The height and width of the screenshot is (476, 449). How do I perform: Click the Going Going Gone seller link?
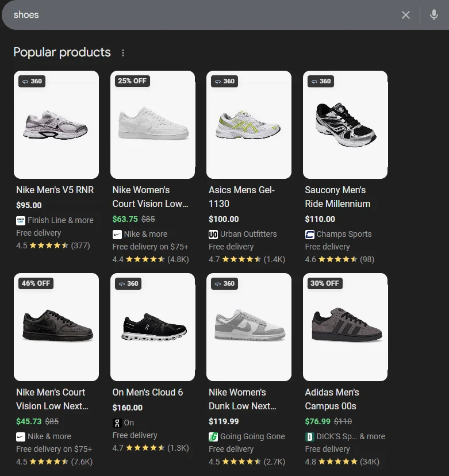coord(252,436)
